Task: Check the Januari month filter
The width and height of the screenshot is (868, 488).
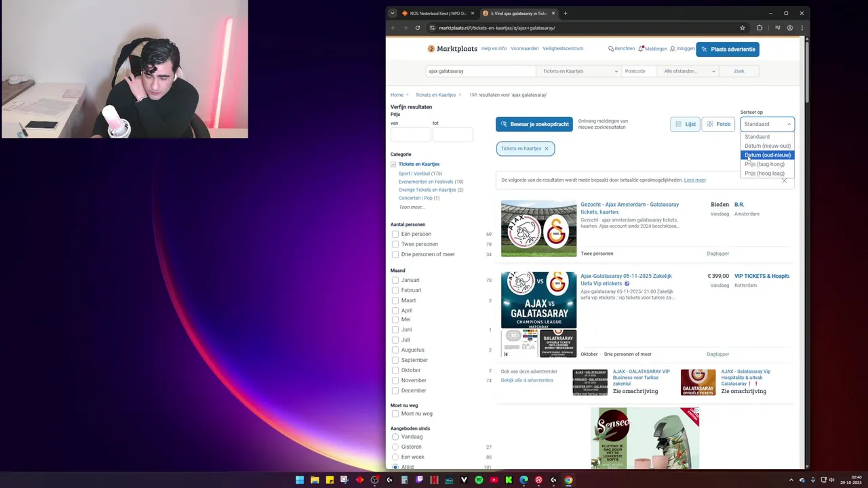Action: click(395, 280)
